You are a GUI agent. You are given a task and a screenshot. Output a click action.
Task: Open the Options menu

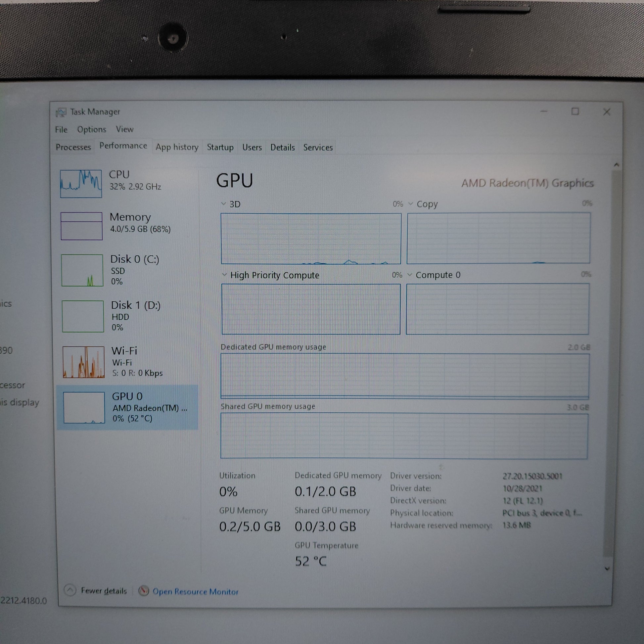pyautogui.click(x=91, y=129)
